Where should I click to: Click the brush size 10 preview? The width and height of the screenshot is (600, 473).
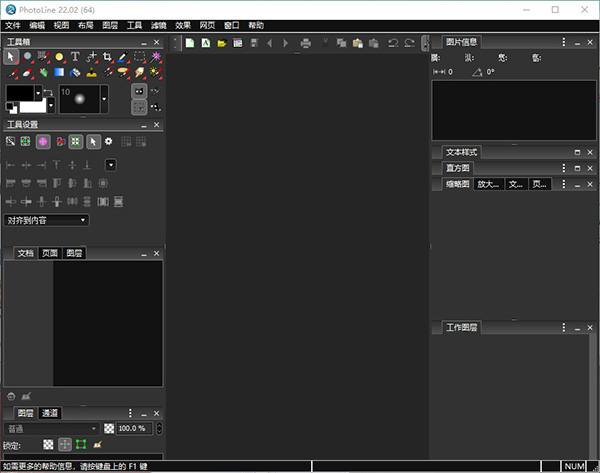pyautogui.click(x=80, y=99)
